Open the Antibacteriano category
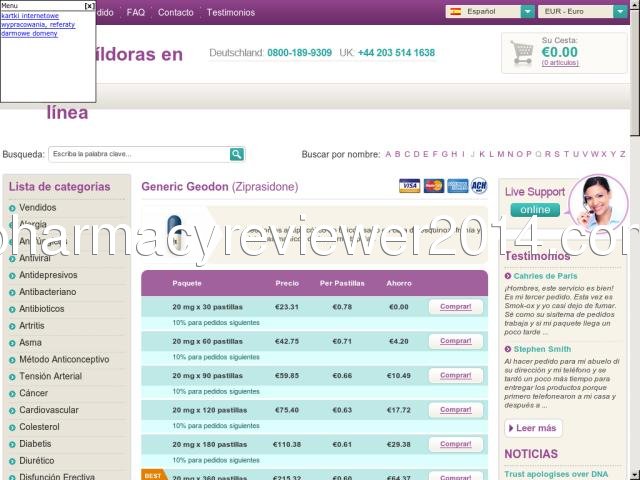 point(47,292)
